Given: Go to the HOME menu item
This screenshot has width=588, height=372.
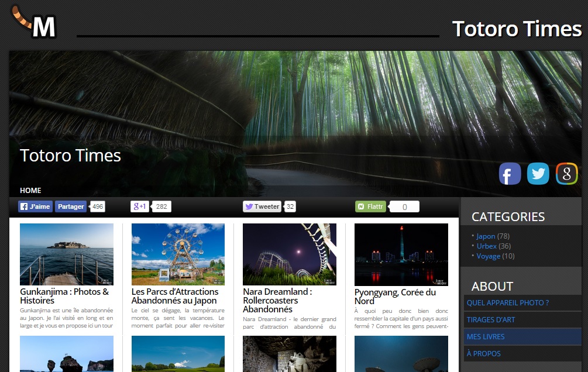Looking at the screenshot, I should pos(30,191).
